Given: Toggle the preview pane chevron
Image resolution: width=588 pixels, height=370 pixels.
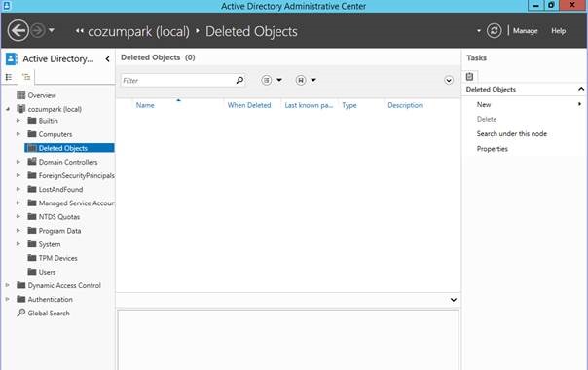Looking at the screenshot, I should pos(454,300).
